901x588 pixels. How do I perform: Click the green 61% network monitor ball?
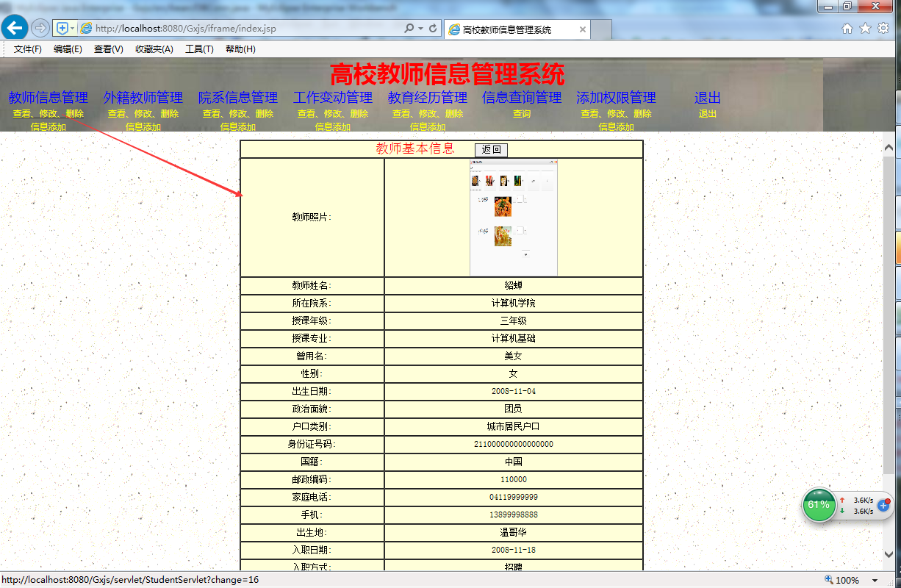819,505
